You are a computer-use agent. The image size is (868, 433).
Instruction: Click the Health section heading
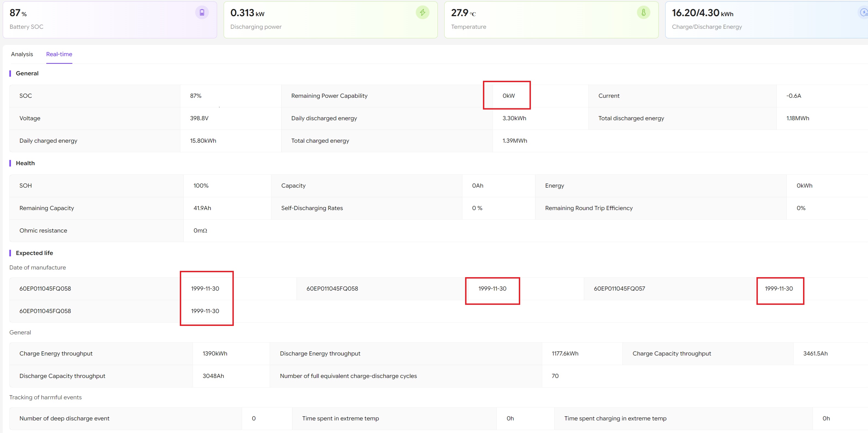25,163
